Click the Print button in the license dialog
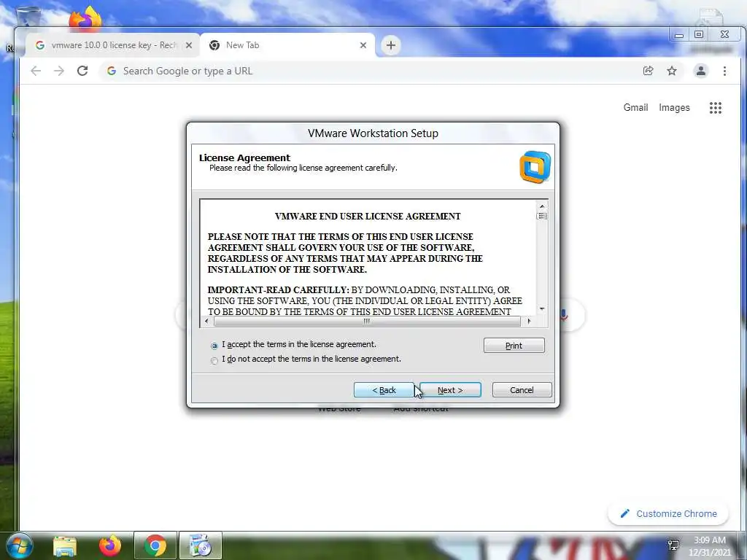The height and width of the screenshot is (560, 747). tap(514, 346)
